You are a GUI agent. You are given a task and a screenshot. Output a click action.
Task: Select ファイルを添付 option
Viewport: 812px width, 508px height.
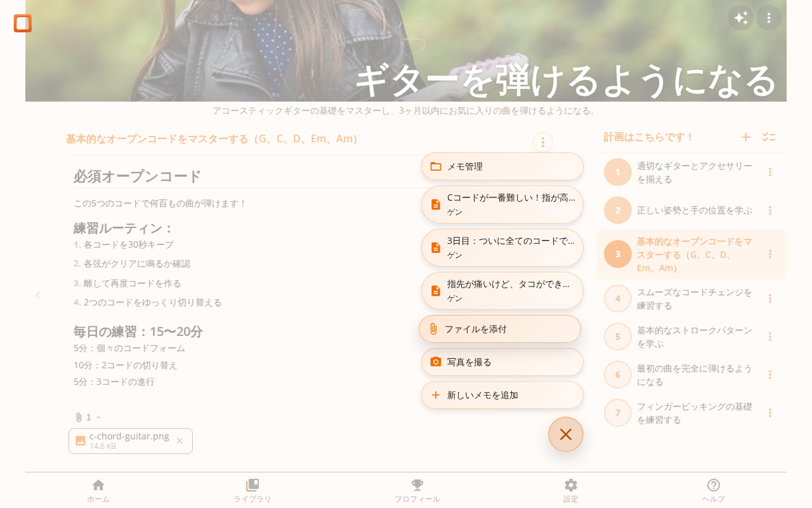tap(500, 329)
